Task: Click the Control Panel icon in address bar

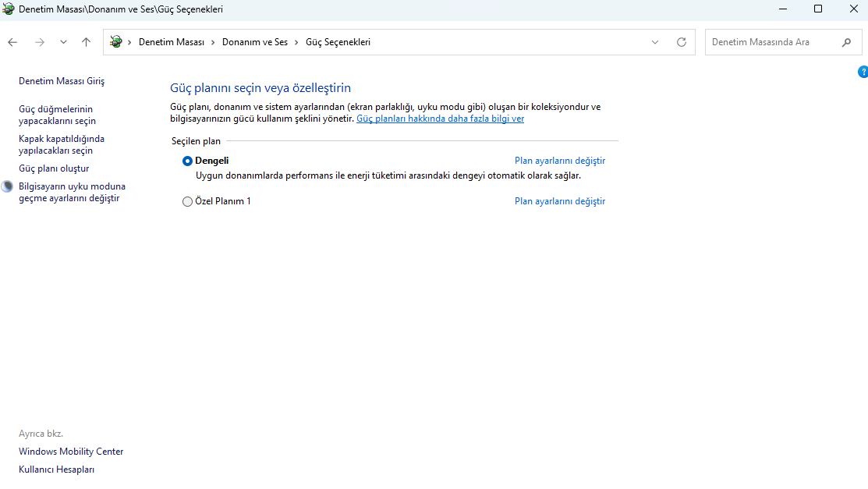Action: (x=116, y=42)
